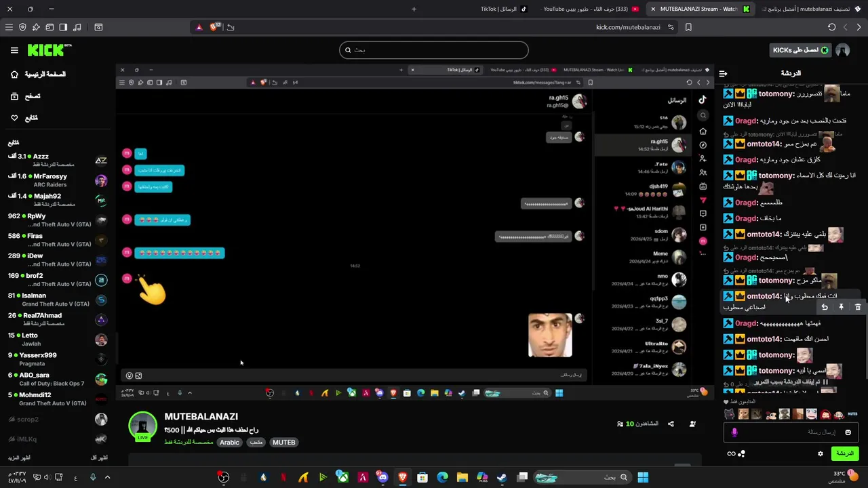Open the Windows Start button

click(642, 477)
